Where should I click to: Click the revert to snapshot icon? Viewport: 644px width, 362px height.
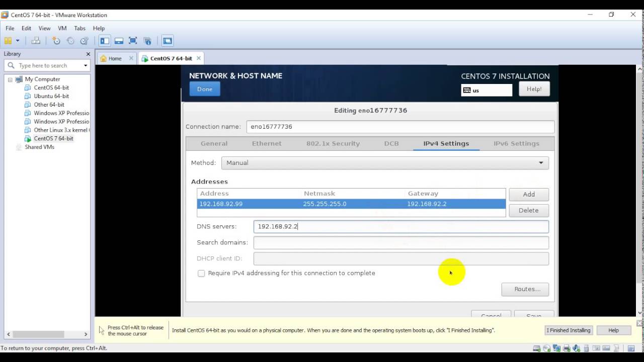(x=70, y=41)
